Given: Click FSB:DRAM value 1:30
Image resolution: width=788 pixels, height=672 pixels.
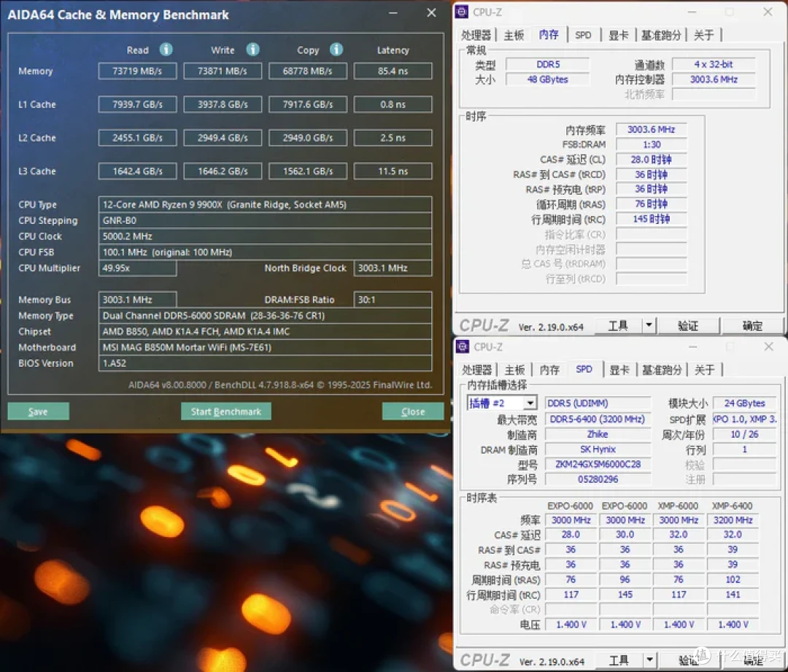Looking at the screenshot, I should 652,144.
